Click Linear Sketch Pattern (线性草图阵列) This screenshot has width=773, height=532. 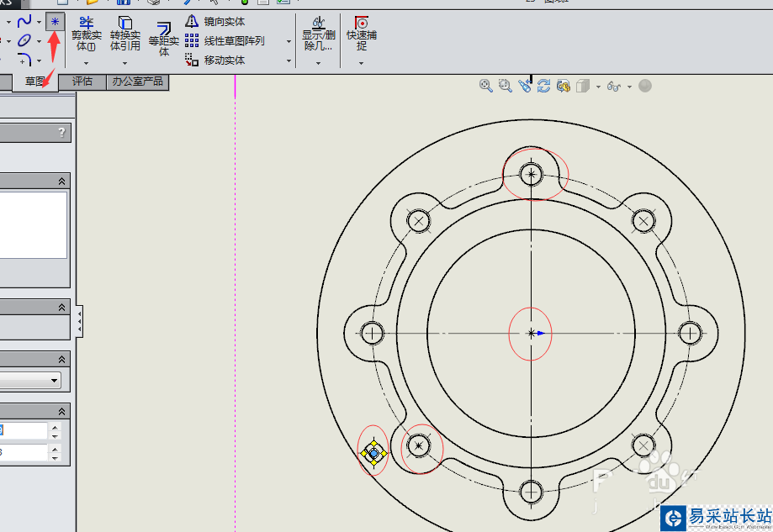tap(225, 40)
